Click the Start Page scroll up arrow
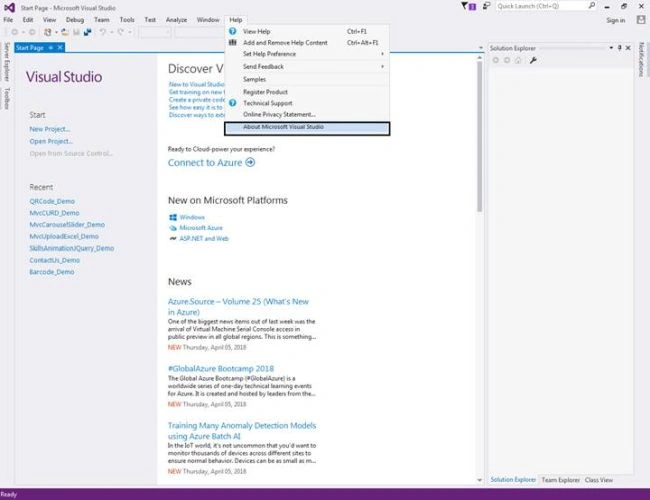Image resolution: width=650 pixels, height=500 pixels. tap(480, 58)
